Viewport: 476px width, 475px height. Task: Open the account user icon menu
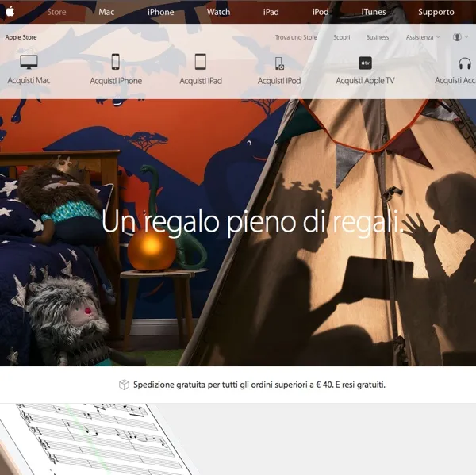460,37
